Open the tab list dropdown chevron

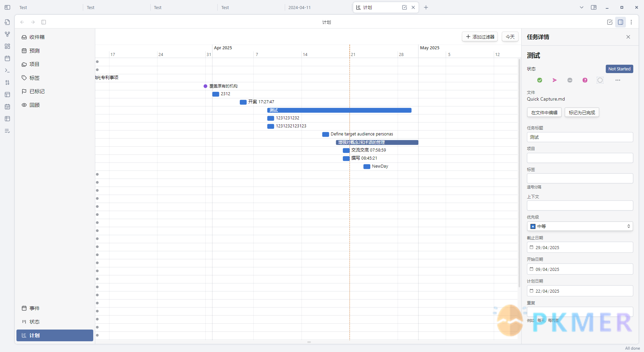coord(582,7)
